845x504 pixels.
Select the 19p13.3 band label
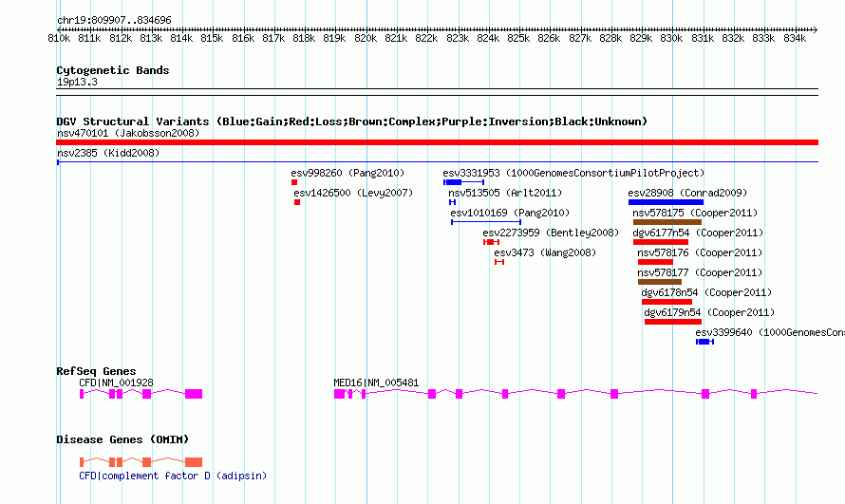click(77, 82)
